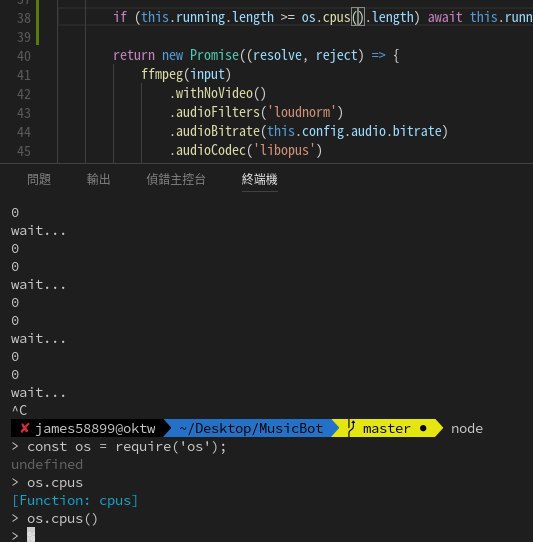Click the ffmpeg function call on line 41
This screenshot has height=542, width=533.
pos(162,74)
